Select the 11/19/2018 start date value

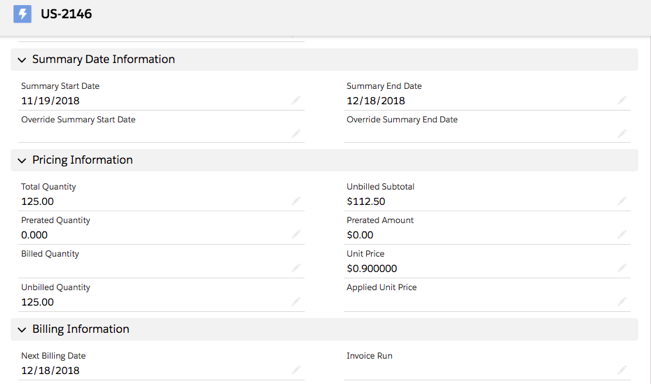click(x=50, y=101)
